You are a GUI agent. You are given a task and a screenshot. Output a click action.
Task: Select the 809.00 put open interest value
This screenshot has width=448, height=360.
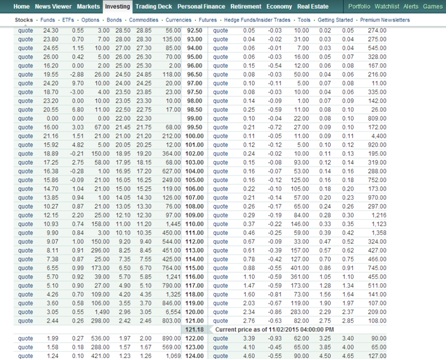pyautogui.click(x=377, y=119)
